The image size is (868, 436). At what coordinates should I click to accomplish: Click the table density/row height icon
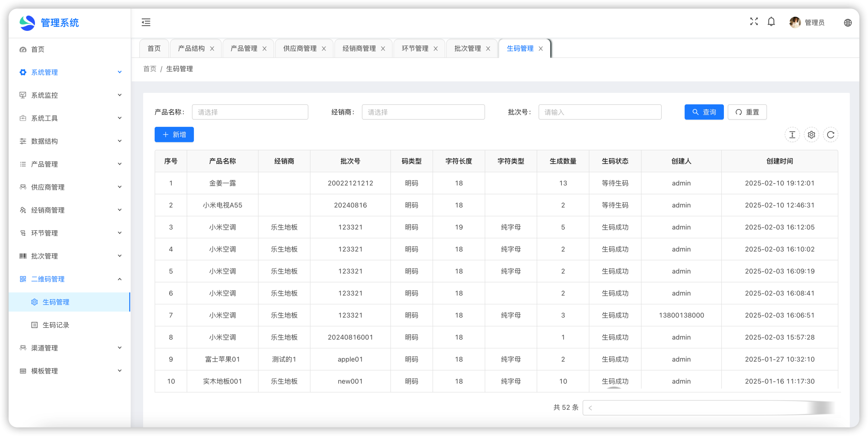pyautogui.click(x=792, y=135)
